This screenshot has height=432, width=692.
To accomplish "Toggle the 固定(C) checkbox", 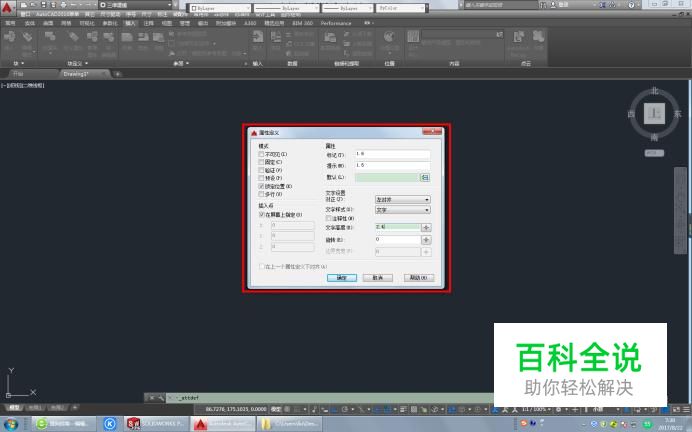I will (x=261, y=162).
